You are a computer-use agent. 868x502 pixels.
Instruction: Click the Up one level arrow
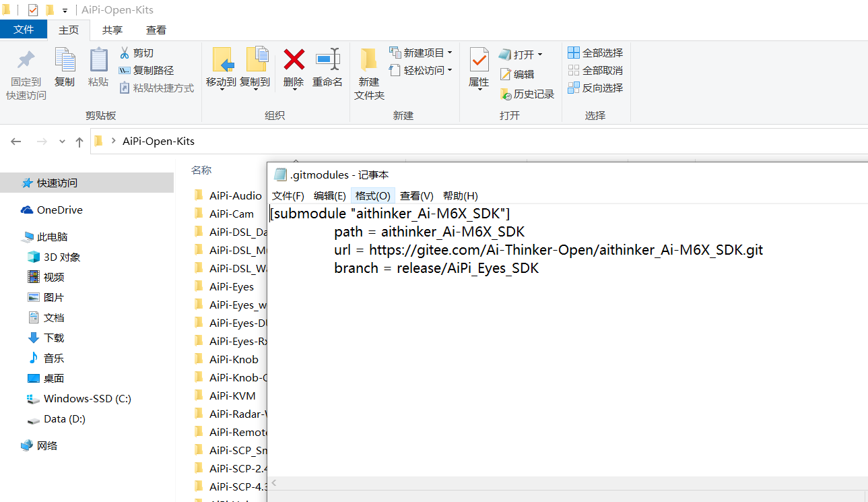coord(79,142)
